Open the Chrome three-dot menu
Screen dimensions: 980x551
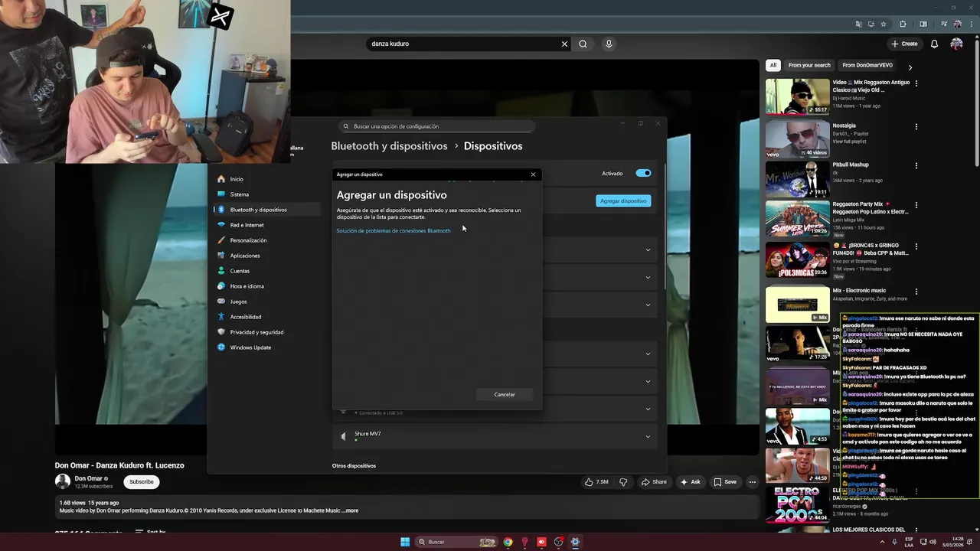point(971,24)
